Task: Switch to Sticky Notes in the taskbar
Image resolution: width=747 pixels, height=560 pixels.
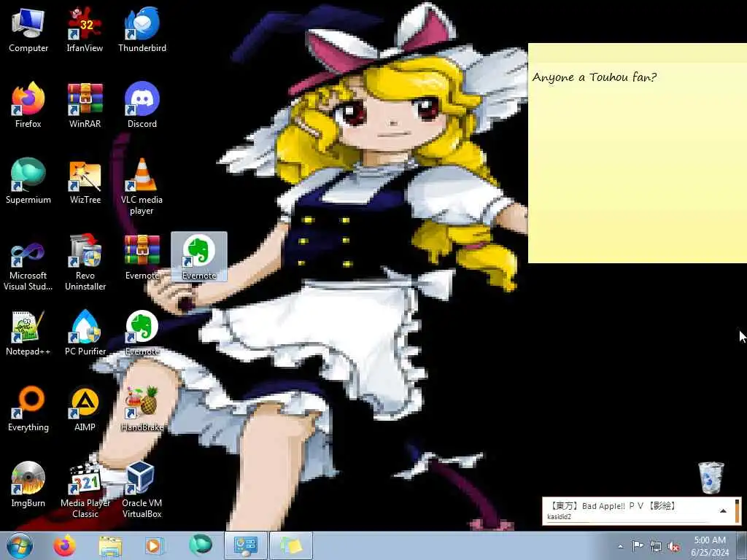Action: [291, 545]
